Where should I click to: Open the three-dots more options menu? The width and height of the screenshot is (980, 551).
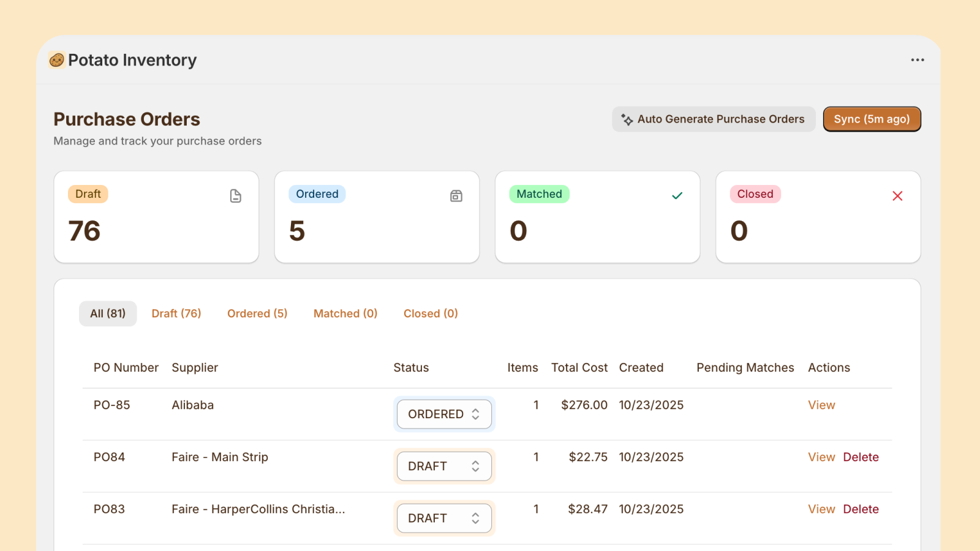(x=917, y=60)
